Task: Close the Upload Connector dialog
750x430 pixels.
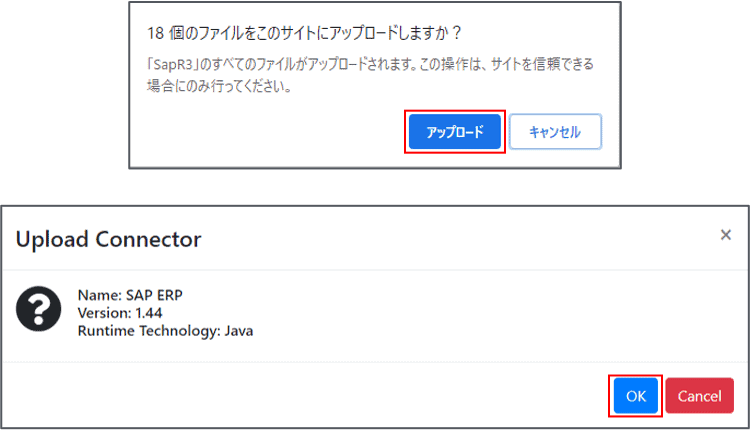Action: coord(725,235)
